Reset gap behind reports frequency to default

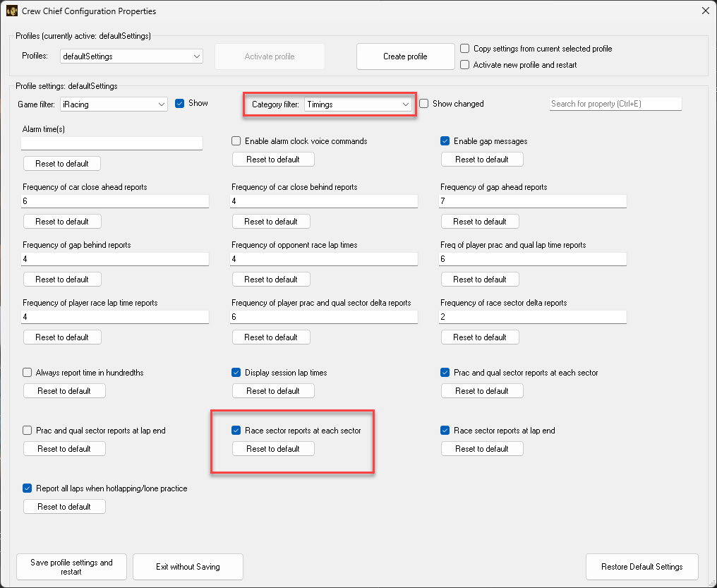62,280
